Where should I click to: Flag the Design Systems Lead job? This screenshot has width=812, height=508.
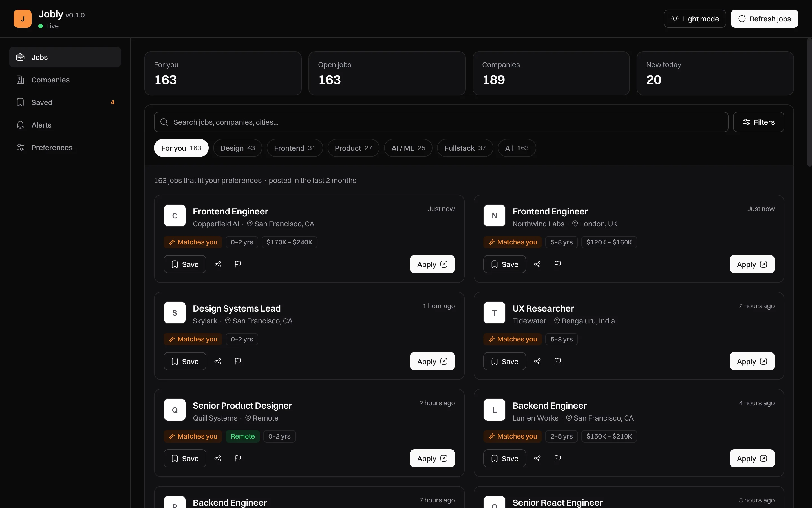[238, 362]
